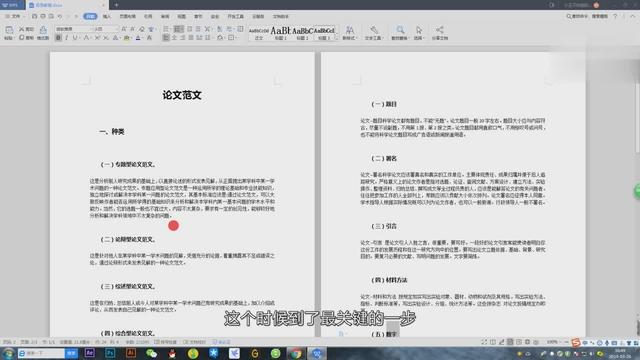Undo the last action
Image resolution: width=640 pixels, height=360 pixels.
(60, 16)
